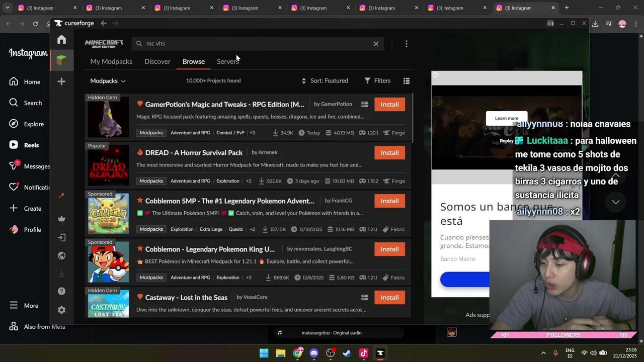Expand +2 tags on Cobblemon SMP row
This screenshot has height=362, width=644.
pos(252,229)
